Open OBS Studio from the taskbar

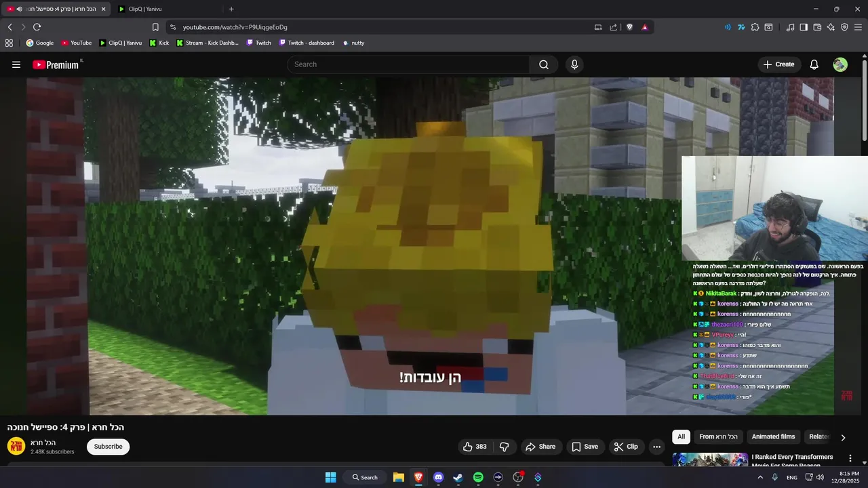coord(518,477)
